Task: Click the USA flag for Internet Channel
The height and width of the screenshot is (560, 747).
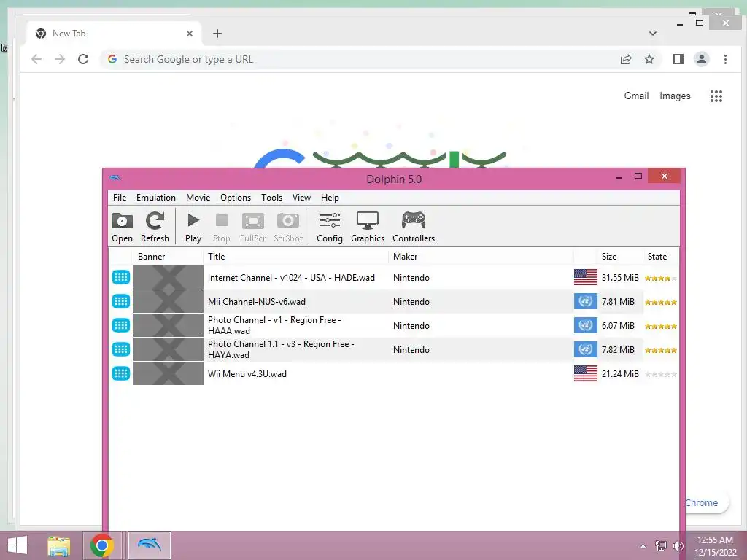Action: point(586,277)
